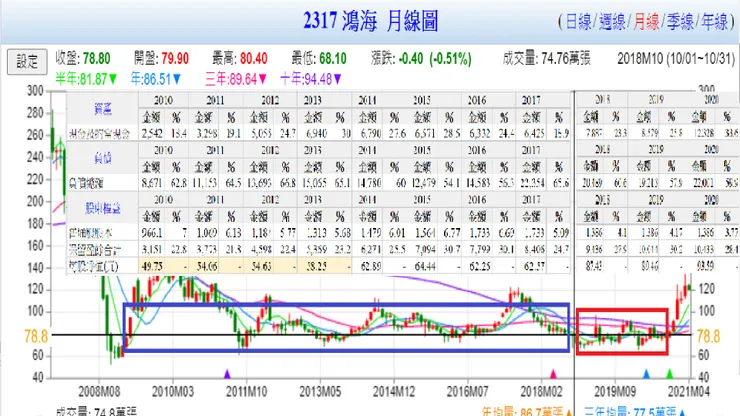Click the 2021M04 x-axis date label

689,391
